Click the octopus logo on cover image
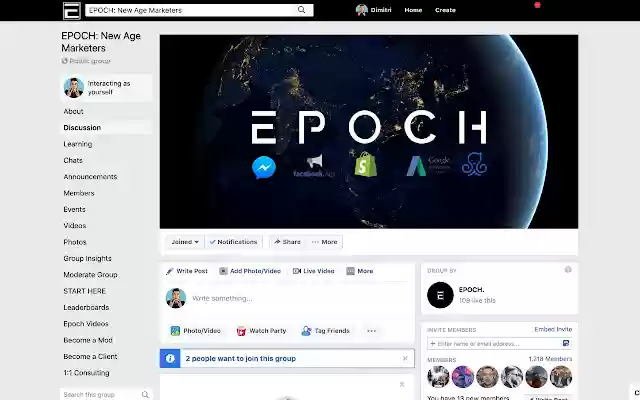This screenshot has height=400, width=640. pos(474,164)
